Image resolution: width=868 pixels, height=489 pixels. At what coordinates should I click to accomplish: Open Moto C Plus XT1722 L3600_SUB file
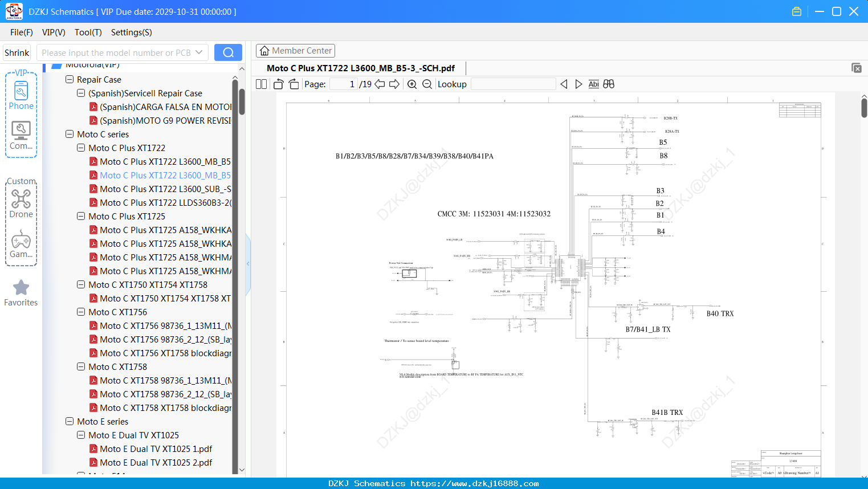(x=165, y=189)
